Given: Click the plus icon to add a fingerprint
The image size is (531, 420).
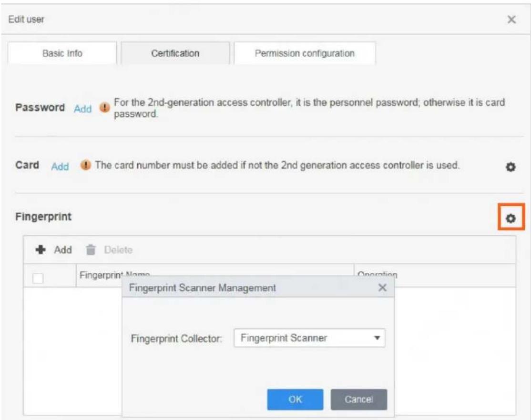Looking at the screenshot, I should click(x=41, y=250).
